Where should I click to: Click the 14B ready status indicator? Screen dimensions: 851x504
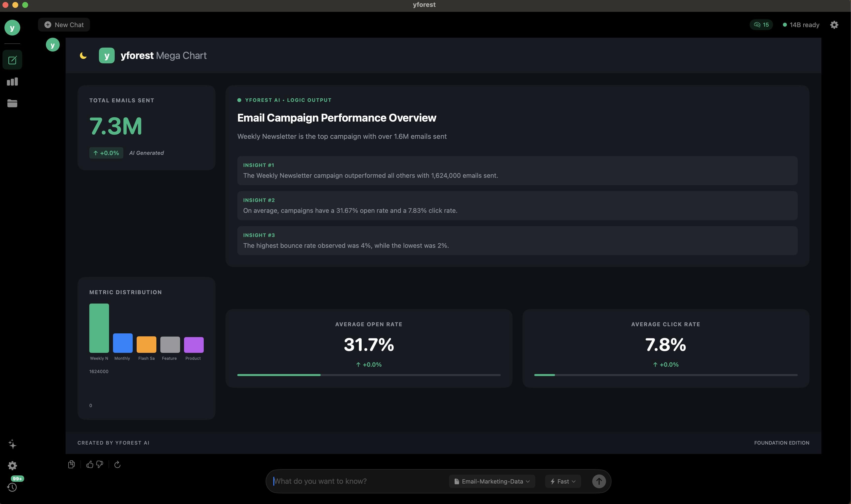(800, 24)
